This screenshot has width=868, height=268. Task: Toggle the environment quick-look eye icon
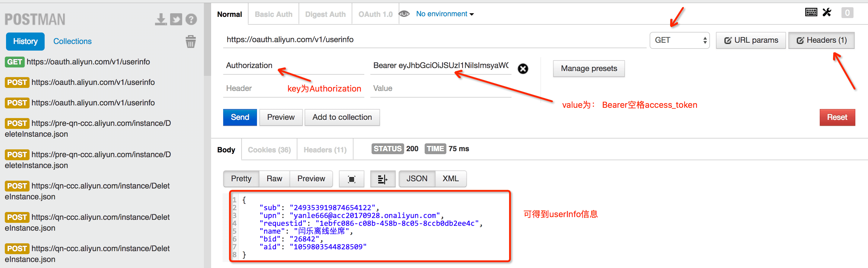(404, 14)
